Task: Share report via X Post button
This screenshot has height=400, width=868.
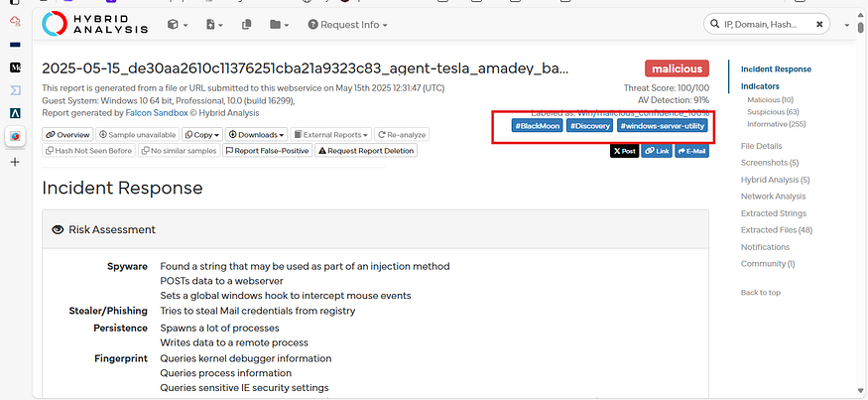Action: tap(624, 151)
